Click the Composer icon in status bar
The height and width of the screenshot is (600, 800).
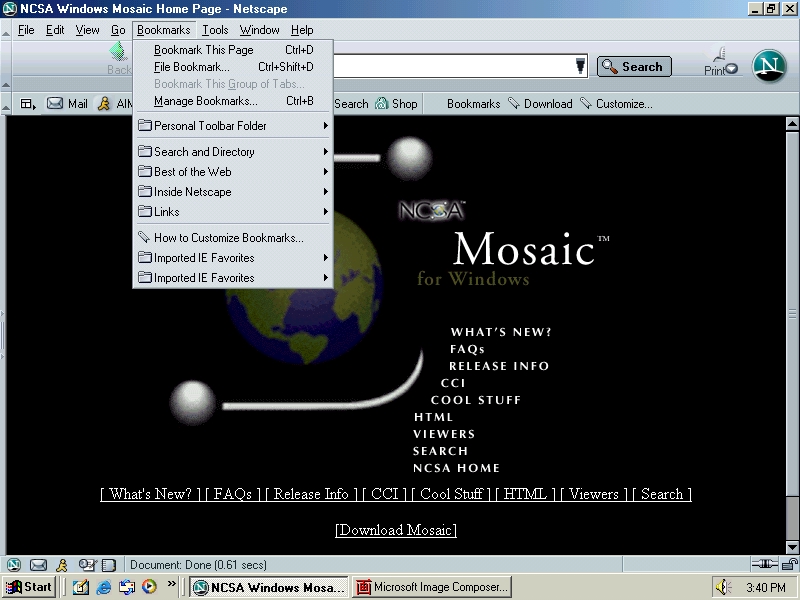tap(87, 565)
